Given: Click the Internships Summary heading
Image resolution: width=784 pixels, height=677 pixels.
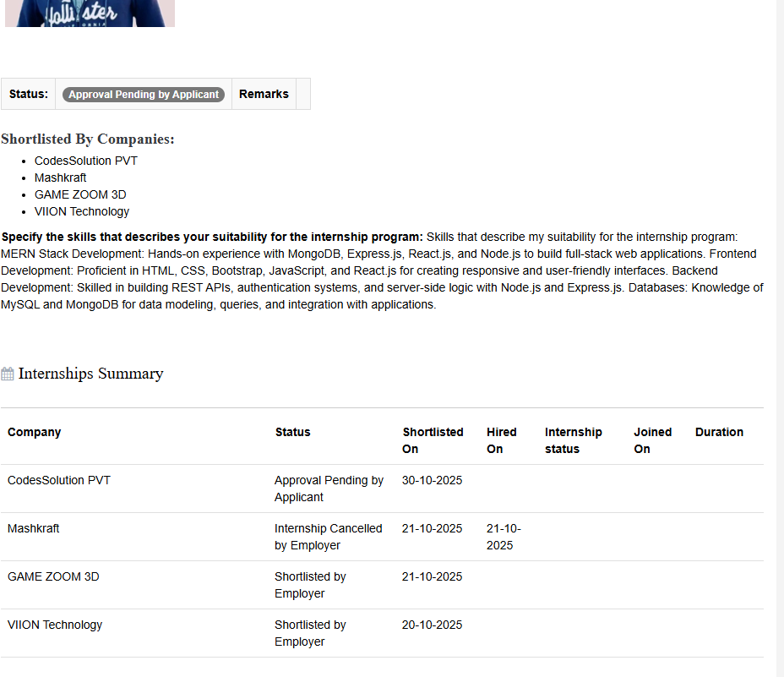Looking at the screenshot, I should click(91, 374).
